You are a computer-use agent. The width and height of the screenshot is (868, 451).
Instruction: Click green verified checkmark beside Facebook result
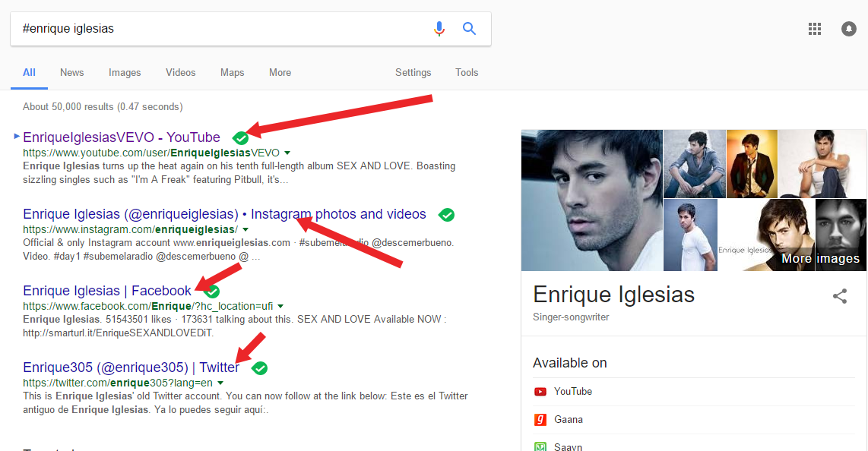pyautogui.click(x=212, y=292)
